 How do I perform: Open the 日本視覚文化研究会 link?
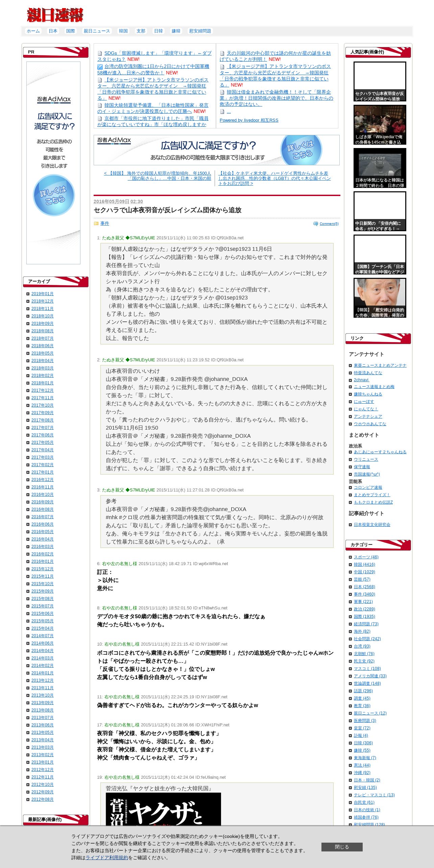[372, 525]
